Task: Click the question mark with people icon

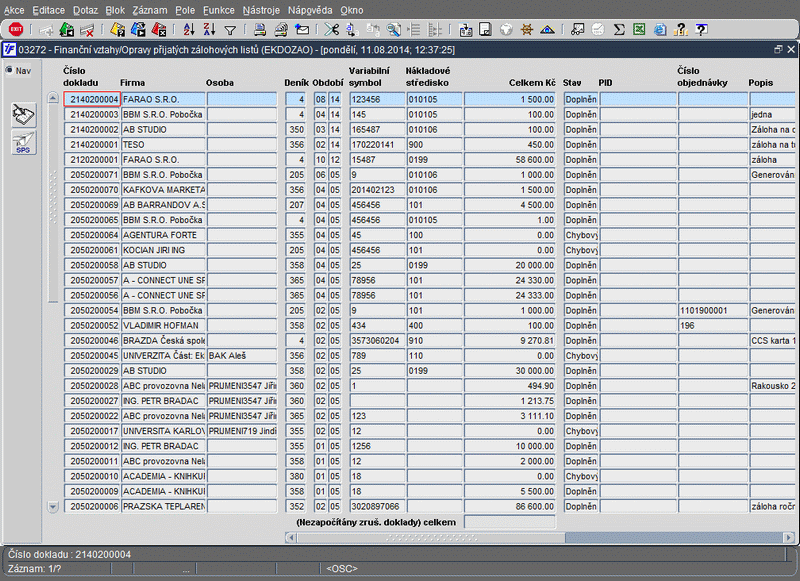Action: pos(681,30)
